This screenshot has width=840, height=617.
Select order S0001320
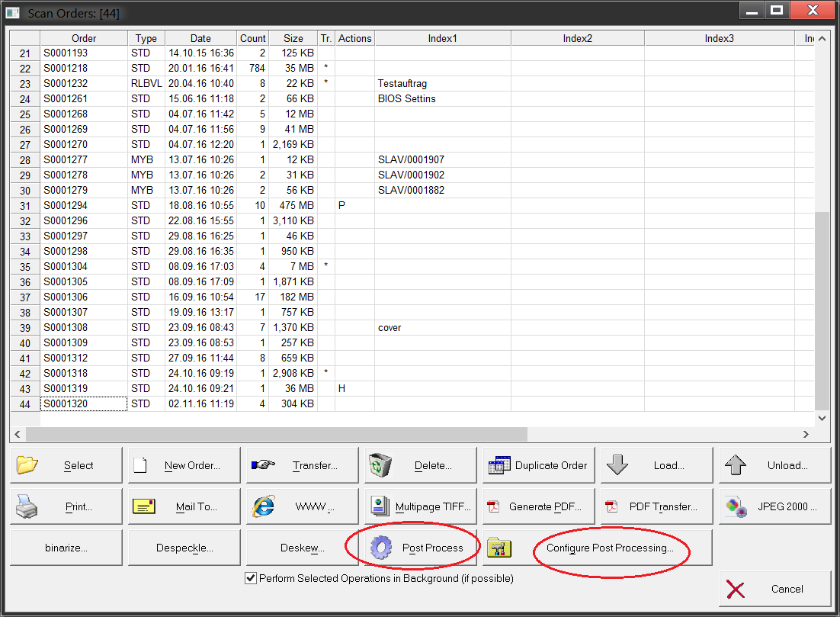(x=84, y=403)
